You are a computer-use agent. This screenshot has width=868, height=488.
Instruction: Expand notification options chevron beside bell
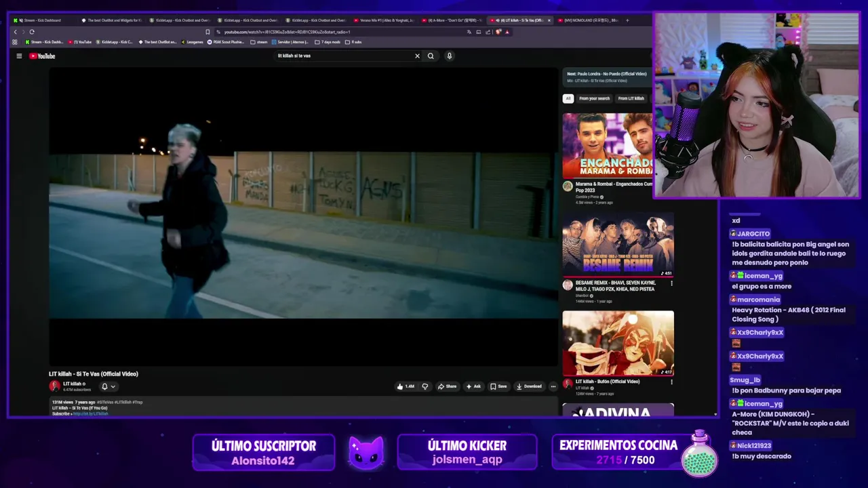(x=113, y=386)
